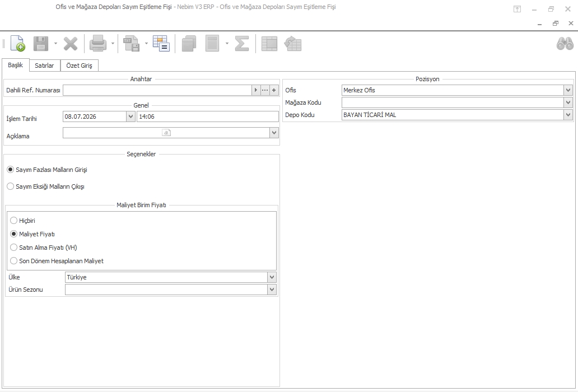
Task: Click the toolbar drag handle grip
Action: tap(4, 44)
